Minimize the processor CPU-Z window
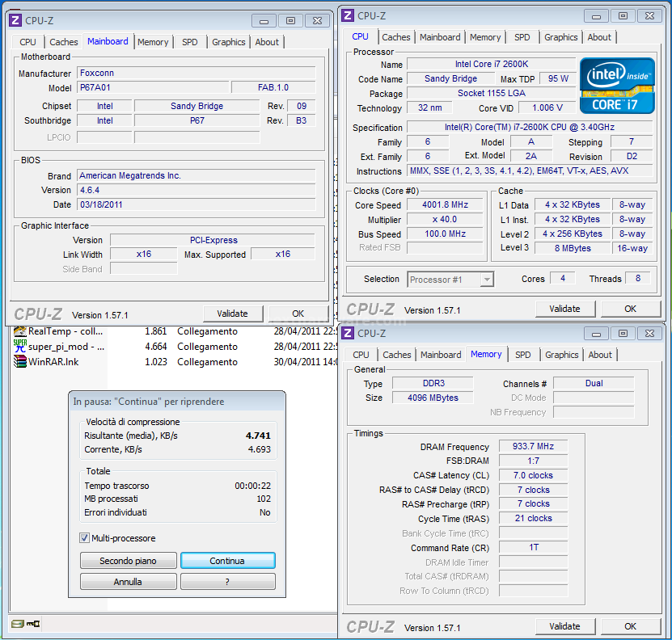672x640 pixels. click(596, 16)
